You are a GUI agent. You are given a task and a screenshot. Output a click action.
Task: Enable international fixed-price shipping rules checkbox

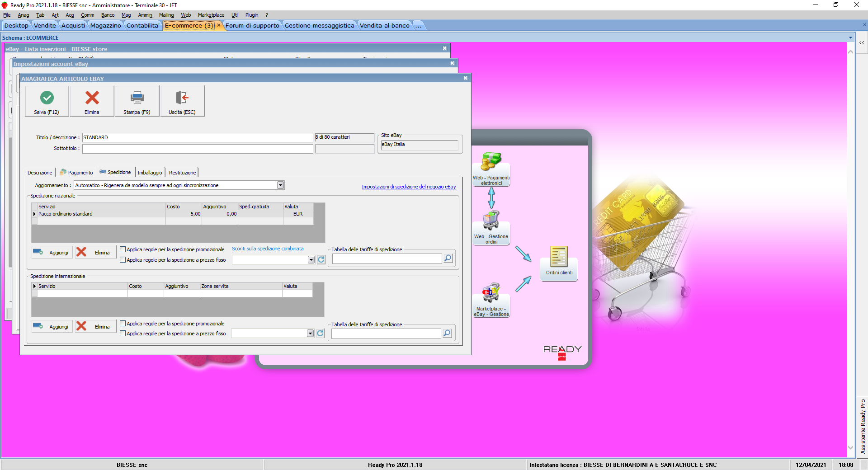coord(123,334)
